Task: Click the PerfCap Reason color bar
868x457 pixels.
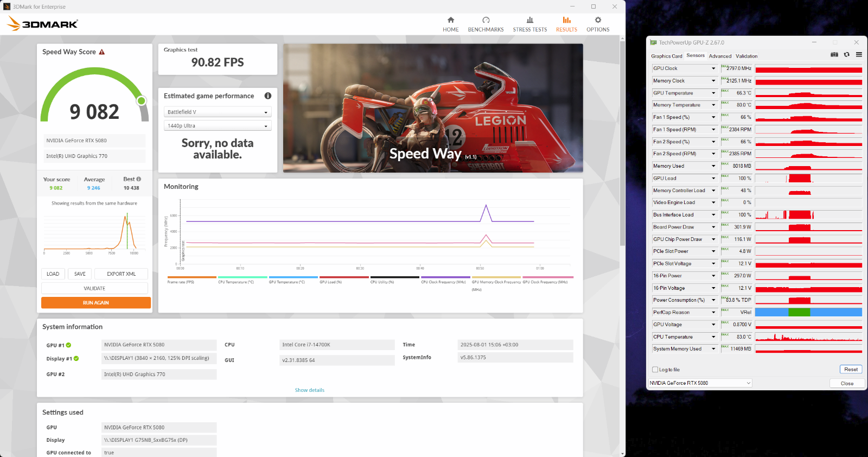Action: 808,312
